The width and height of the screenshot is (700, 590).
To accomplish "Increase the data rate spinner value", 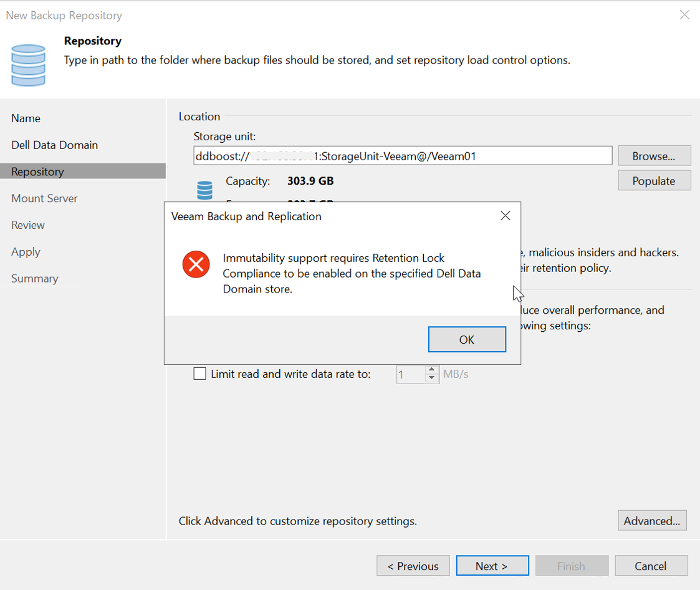I will 431,369.
